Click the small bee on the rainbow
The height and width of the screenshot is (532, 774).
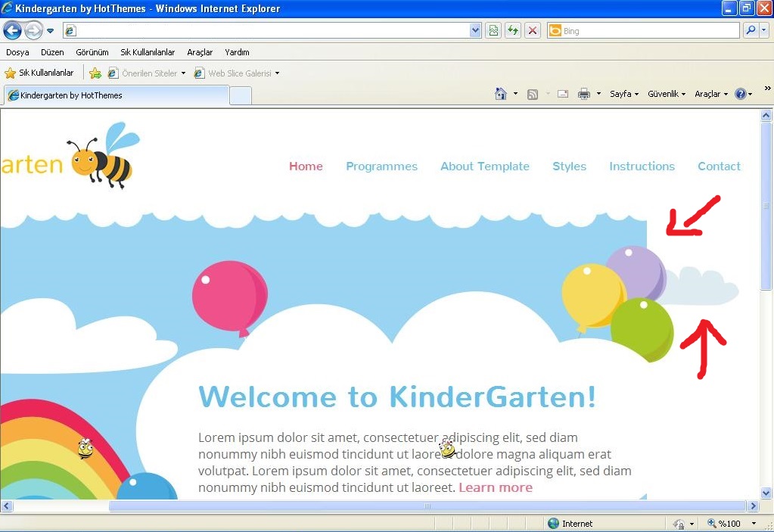coord(85,449)
